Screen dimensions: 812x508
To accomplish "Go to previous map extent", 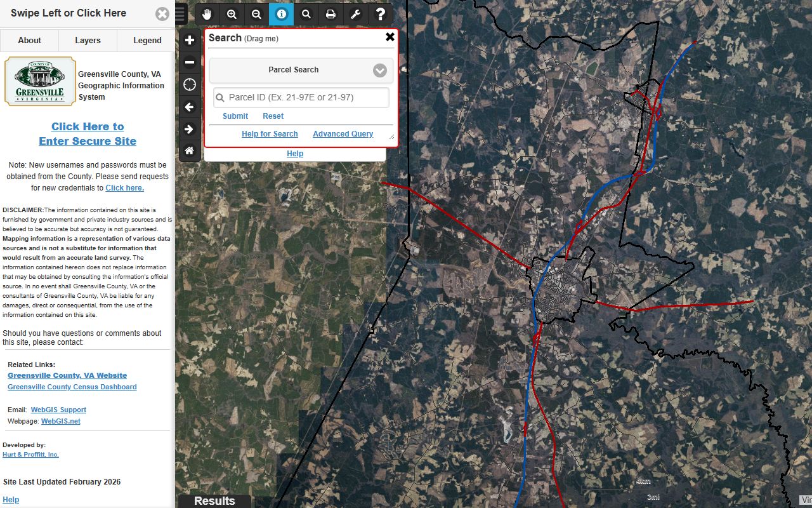I will 190,107.
